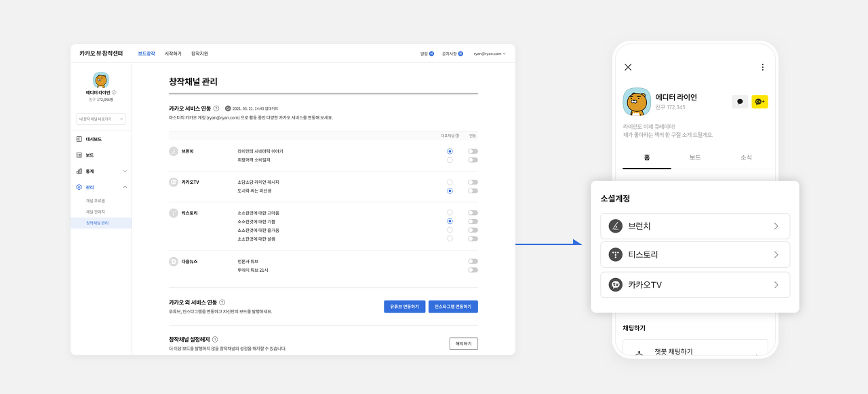Click the 브런치 service icon in the web panel
The height and width of the screenshot is (394, 868).
pos(174,151)
